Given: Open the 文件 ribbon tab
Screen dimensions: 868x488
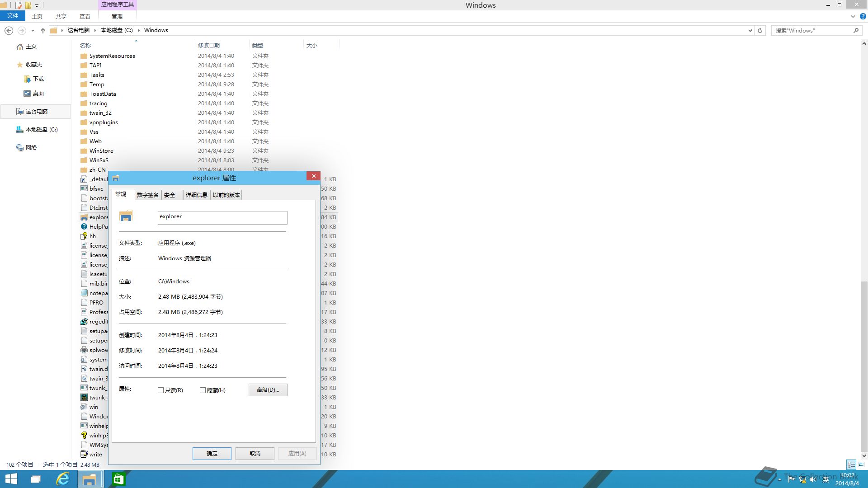Looking at the screenshot, I should point(13,16).
